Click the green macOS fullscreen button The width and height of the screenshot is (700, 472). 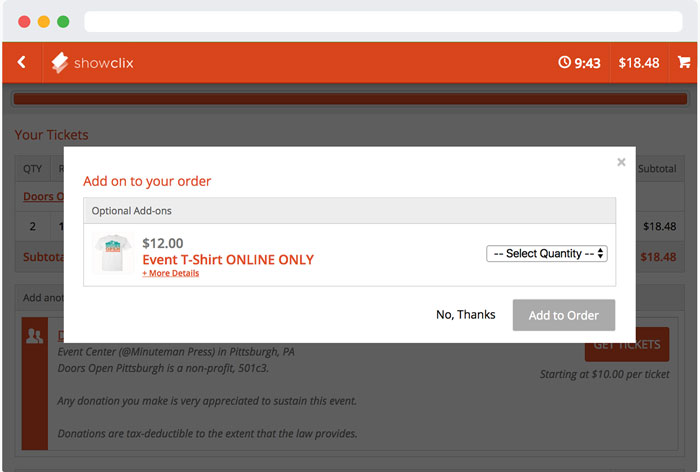pos(63,21)
